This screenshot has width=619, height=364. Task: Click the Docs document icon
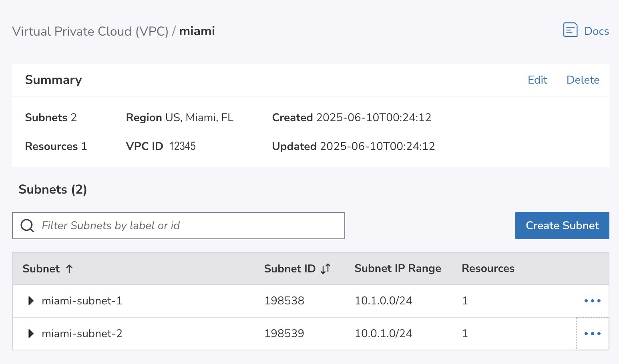(x=570, y=30)
